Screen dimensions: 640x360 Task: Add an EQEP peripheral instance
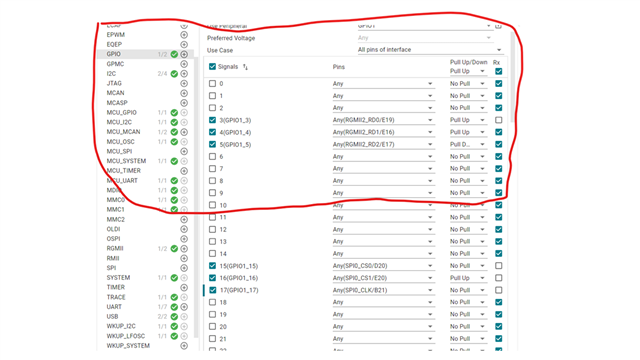click(x=184, y=44)
